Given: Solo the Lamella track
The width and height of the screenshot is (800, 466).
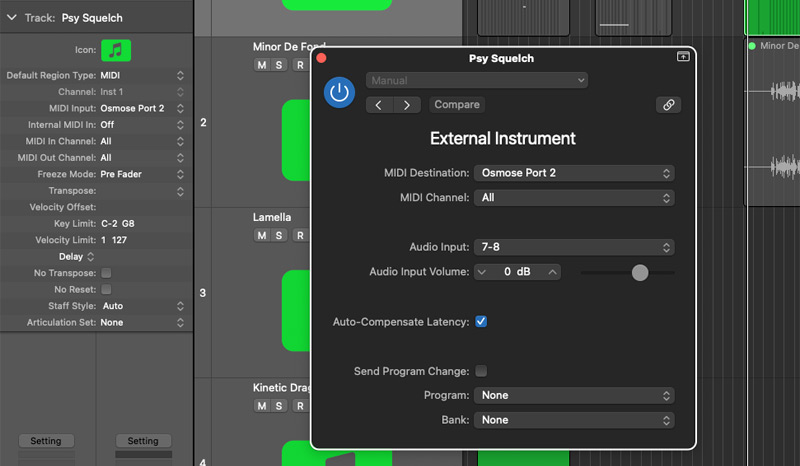Looking at the screenshot, I should [279, 235].
